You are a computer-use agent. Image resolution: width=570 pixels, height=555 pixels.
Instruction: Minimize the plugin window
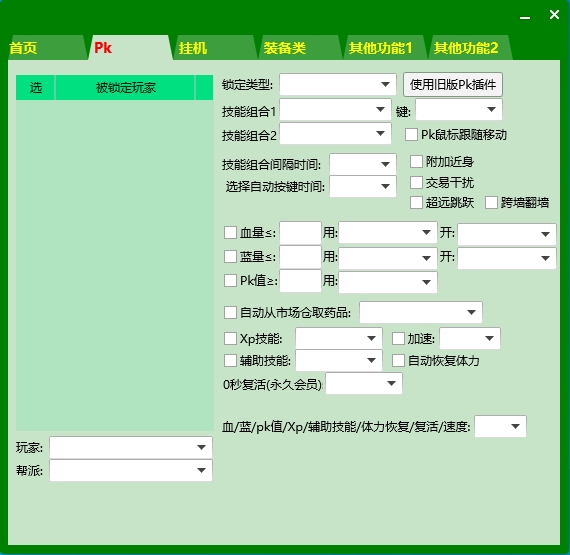coord(525,16)
